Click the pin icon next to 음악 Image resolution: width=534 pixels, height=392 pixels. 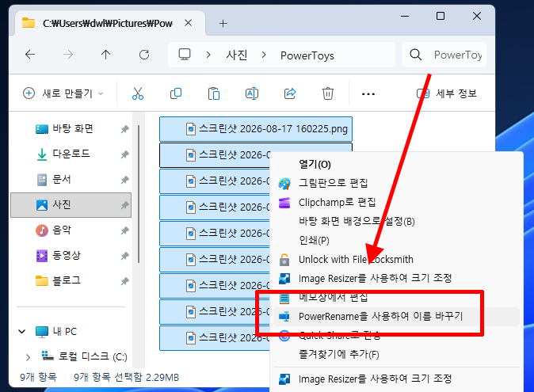pyautogui.click(x=124, y=230)
